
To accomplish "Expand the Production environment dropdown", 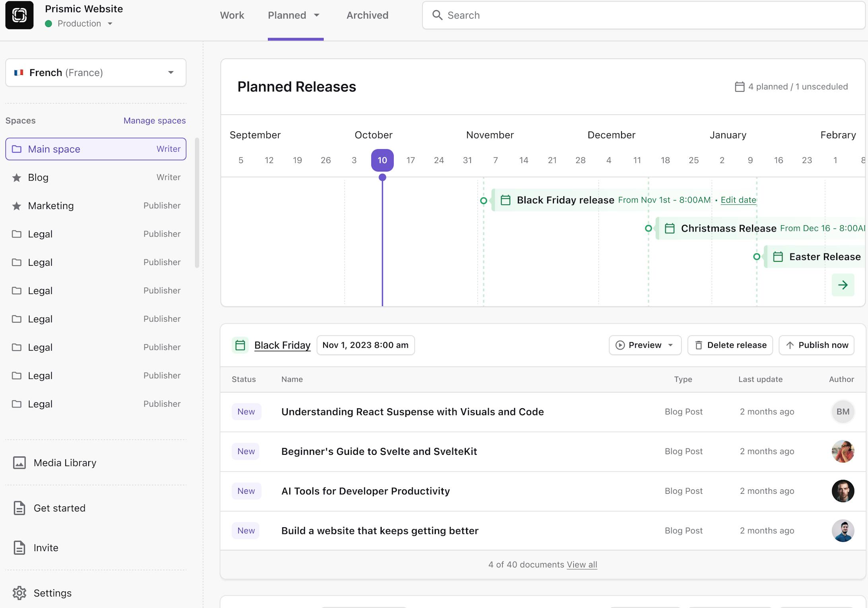I will [x=110, y=24].
